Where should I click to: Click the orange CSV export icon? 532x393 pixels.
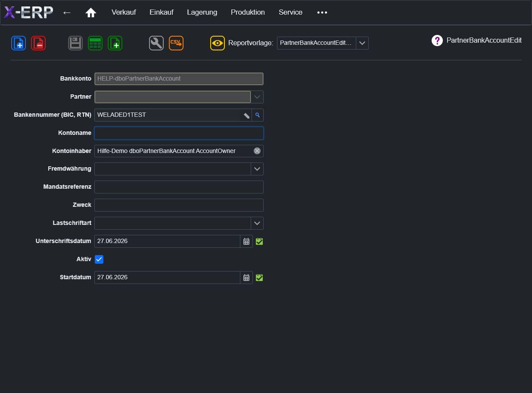tap(176, 43)
